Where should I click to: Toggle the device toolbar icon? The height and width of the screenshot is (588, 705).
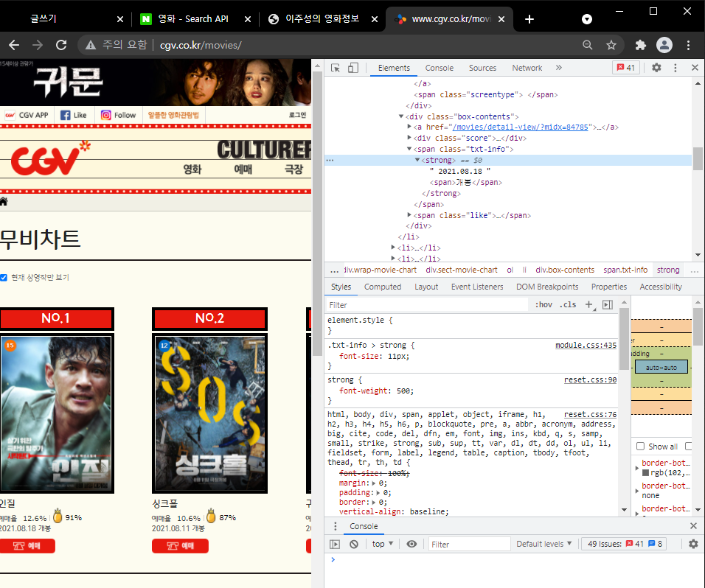[x=353, y=68]
